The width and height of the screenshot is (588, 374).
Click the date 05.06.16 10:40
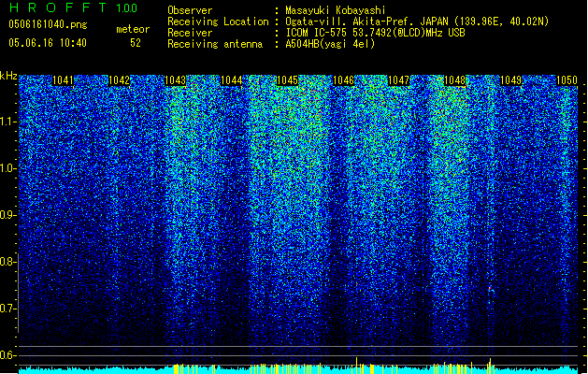[x=48, y=43]
